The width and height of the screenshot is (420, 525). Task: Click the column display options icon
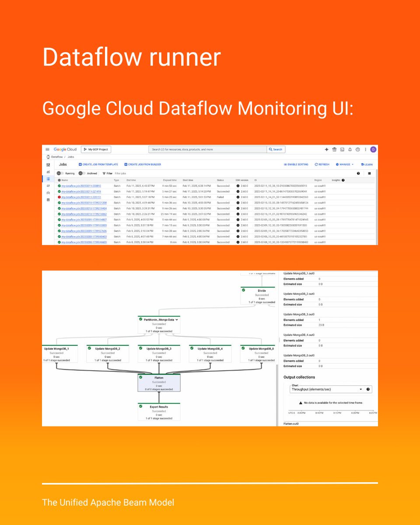[369, 173]
